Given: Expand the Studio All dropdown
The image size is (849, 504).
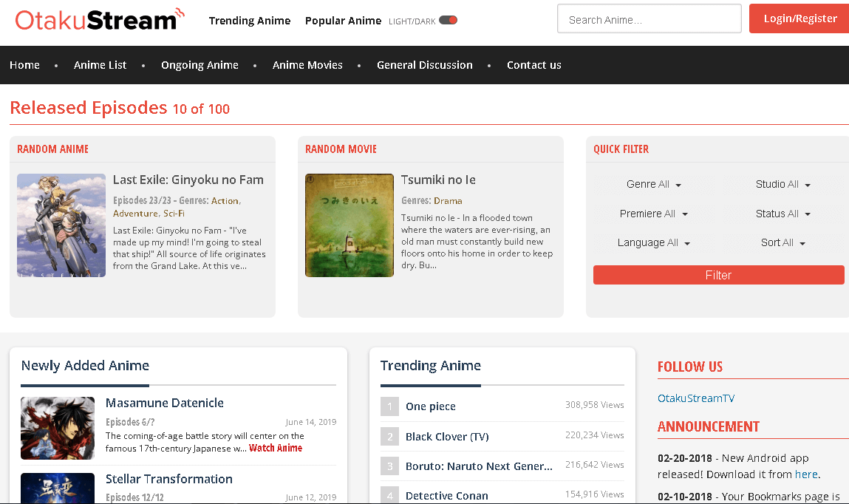Looking at the screenshot, I should pos(783,184).
